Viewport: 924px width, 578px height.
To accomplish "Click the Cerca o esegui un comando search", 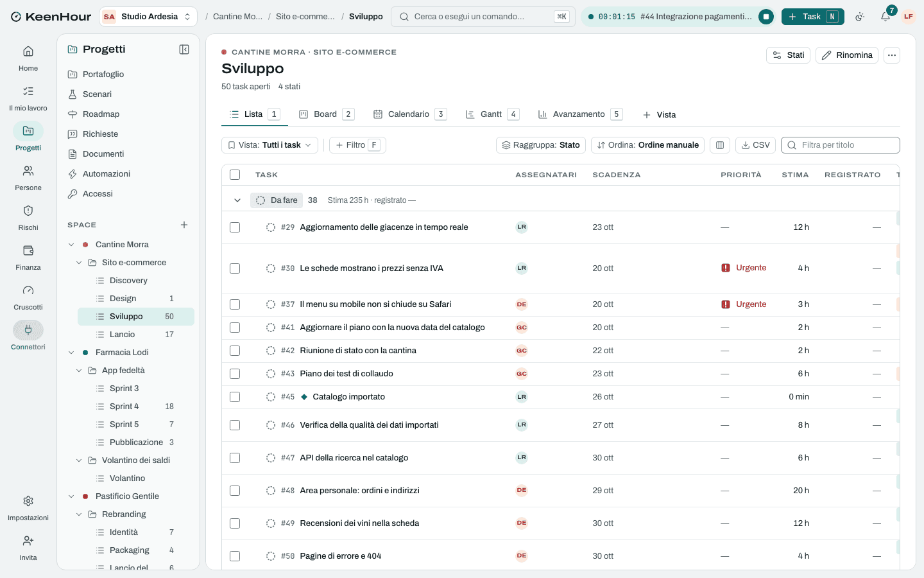I will click(483, 17).
